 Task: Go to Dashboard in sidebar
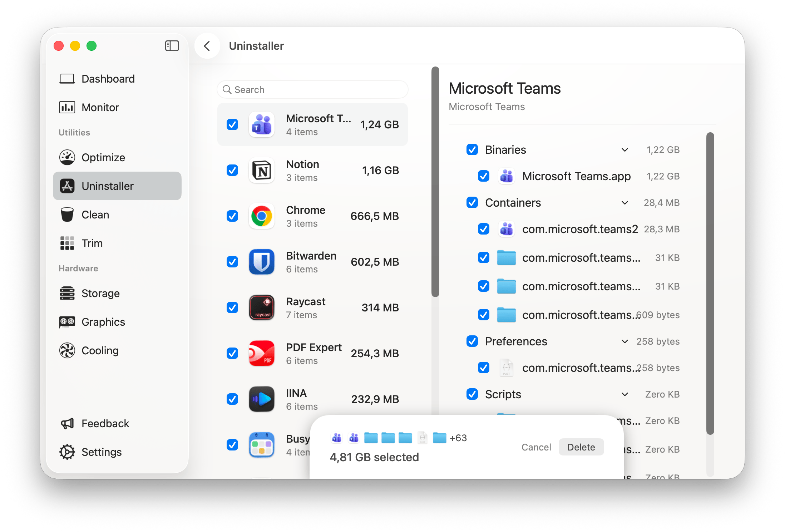pos(108,79)
